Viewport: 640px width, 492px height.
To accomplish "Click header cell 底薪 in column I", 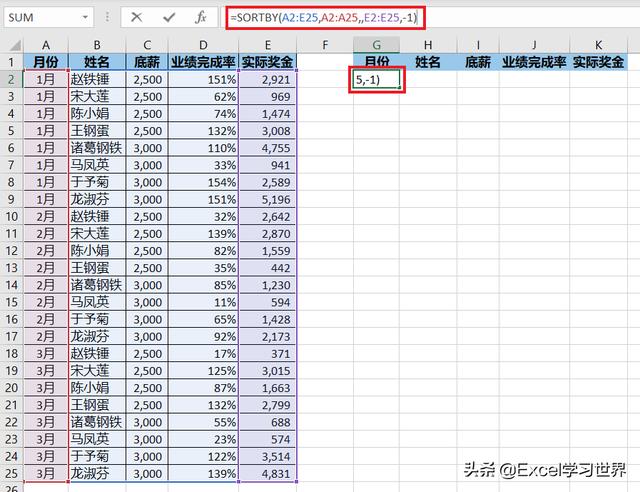I will tap(478, 62).
